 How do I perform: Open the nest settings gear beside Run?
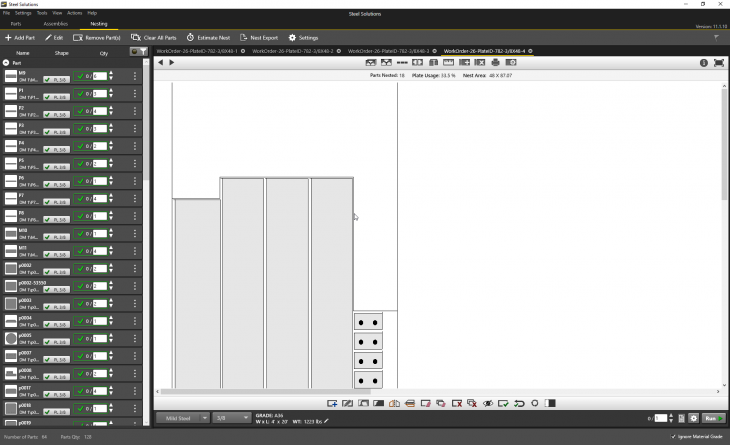pyautogui.click(x=694, y=418)
